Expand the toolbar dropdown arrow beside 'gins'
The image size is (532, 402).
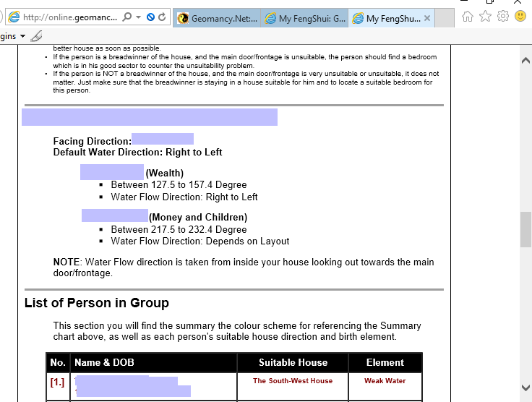pyautogui.click(x=22, y=35)
